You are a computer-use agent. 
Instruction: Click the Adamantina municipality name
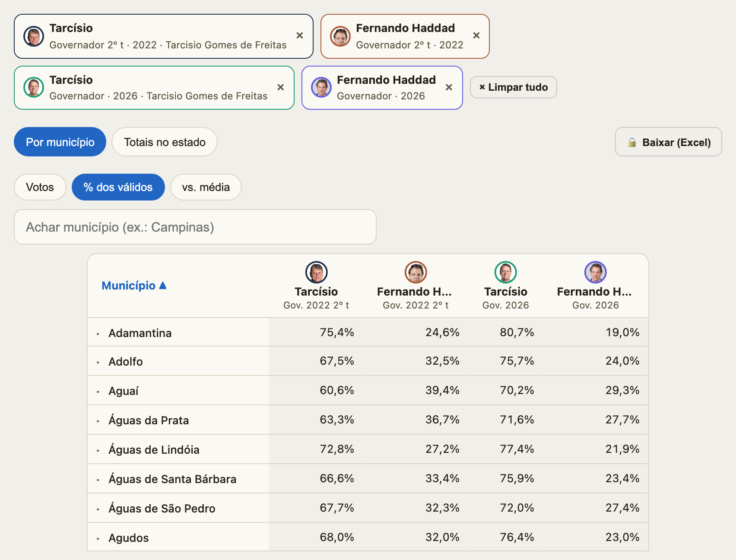click(140, 333)
